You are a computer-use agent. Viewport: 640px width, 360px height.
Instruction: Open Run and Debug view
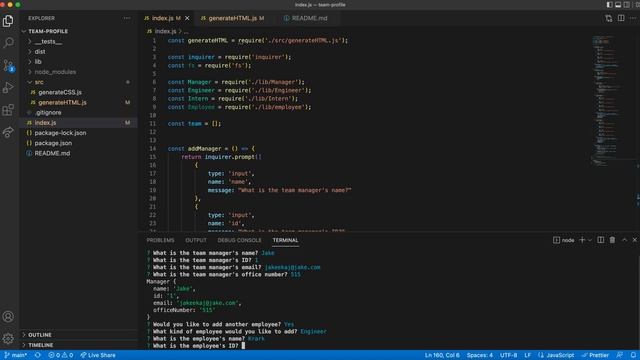(8, 87)
